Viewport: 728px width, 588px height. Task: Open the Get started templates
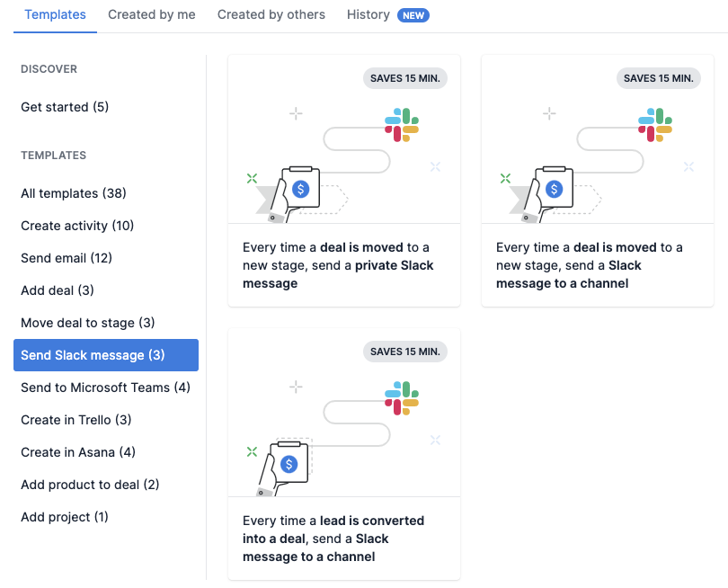(x=64, y=107)
